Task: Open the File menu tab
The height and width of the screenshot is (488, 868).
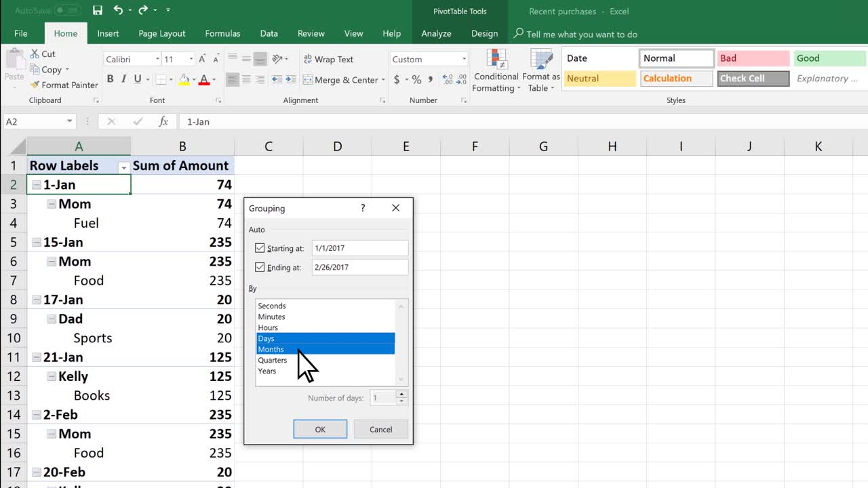Action: coord(21,33)
